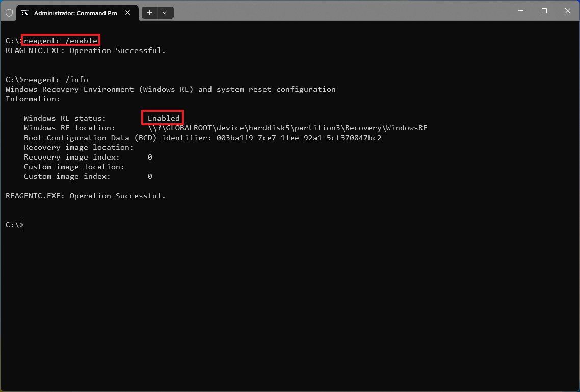
Task: Click the REAGENTC.EXE Operation Successful message
Action: coord(85,196)
